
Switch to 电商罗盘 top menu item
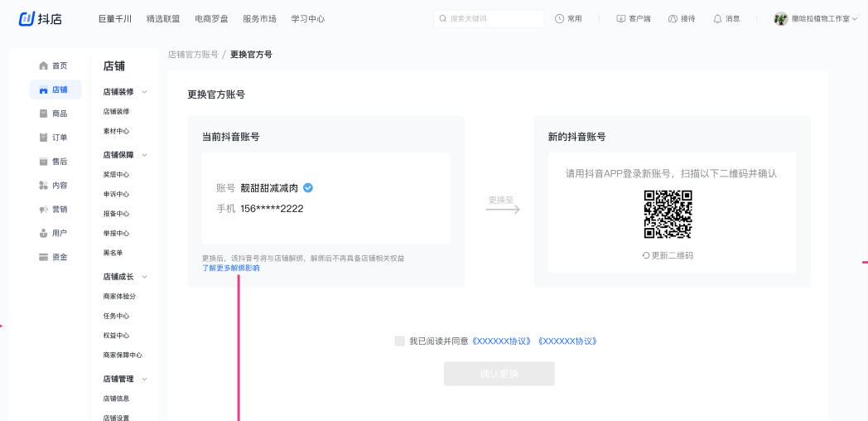211,19
